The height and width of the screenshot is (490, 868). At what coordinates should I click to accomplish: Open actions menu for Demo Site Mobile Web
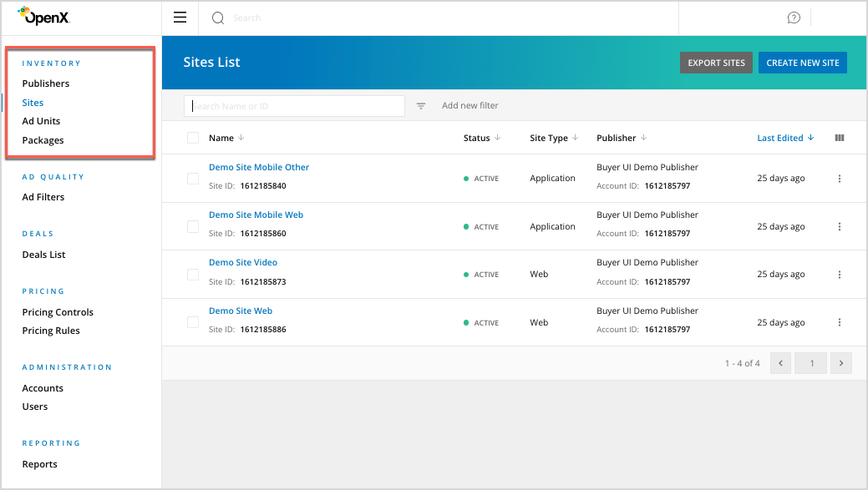840,227
